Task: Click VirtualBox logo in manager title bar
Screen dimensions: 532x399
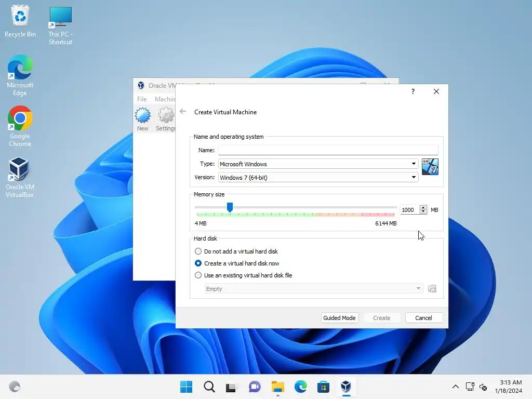Action: (141, 86)
